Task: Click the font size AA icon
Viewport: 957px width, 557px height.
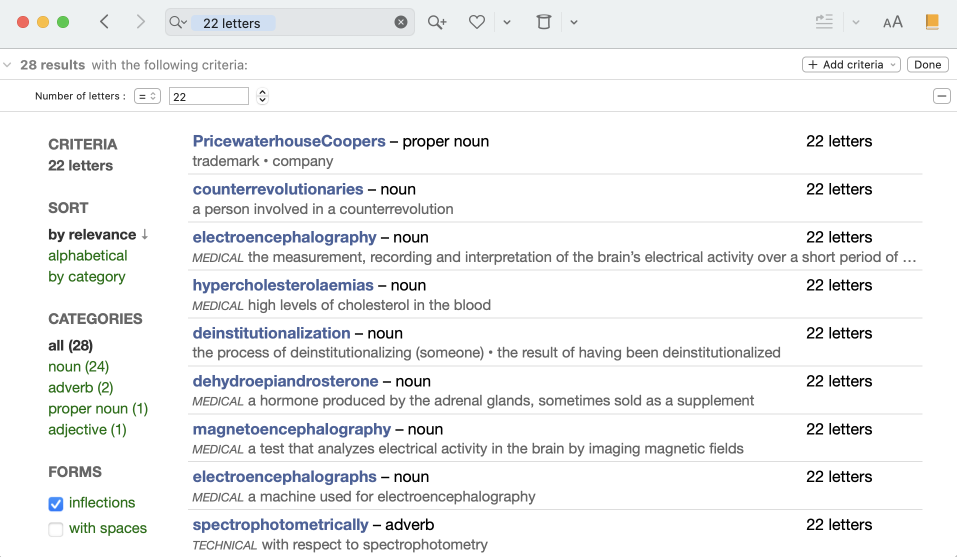Action: click(892, 22)
